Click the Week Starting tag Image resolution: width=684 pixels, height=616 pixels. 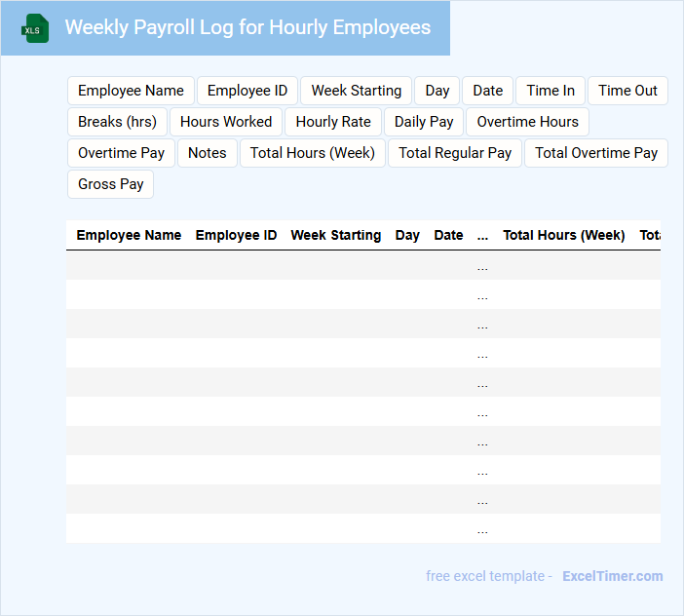point(356,91)
